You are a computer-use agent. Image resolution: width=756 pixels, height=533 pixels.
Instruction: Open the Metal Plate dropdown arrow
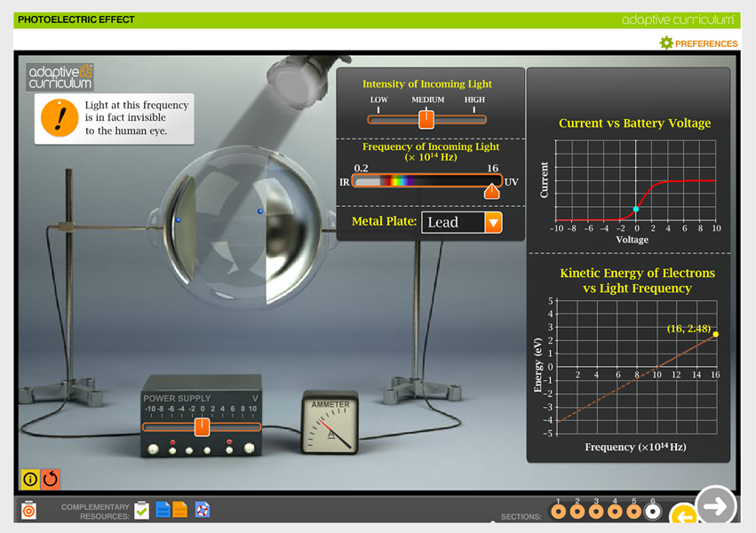[493, 222]
